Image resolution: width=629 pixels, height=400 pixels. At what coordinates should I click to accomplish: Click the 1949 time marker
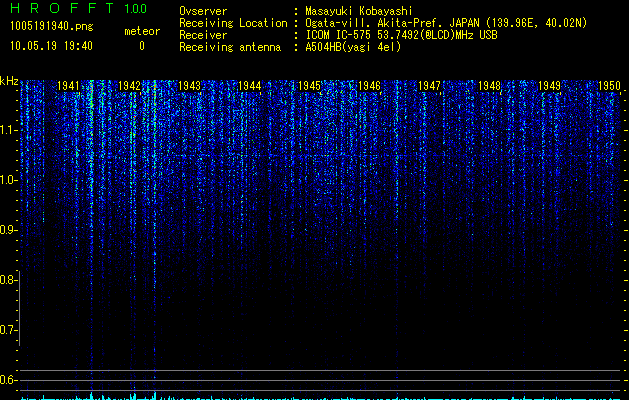[x=549, y=86]
